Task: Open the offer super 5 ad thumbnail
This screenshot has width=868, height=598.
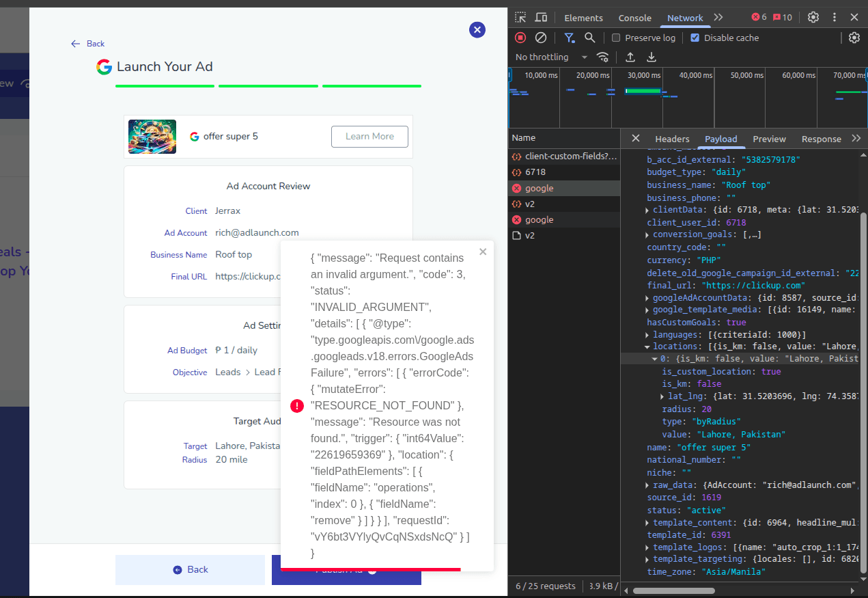Action: click(152, 137)
